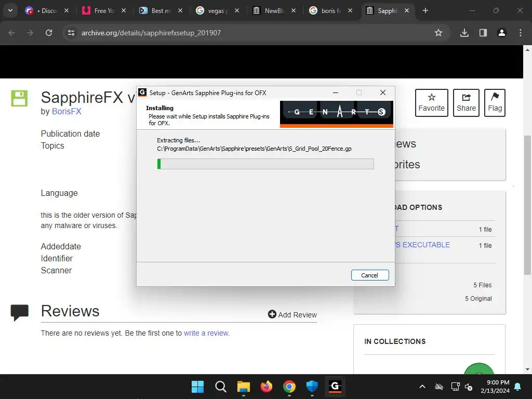Click the Favorite button
This screenshot has width=532, height=399.
[432, 103]
